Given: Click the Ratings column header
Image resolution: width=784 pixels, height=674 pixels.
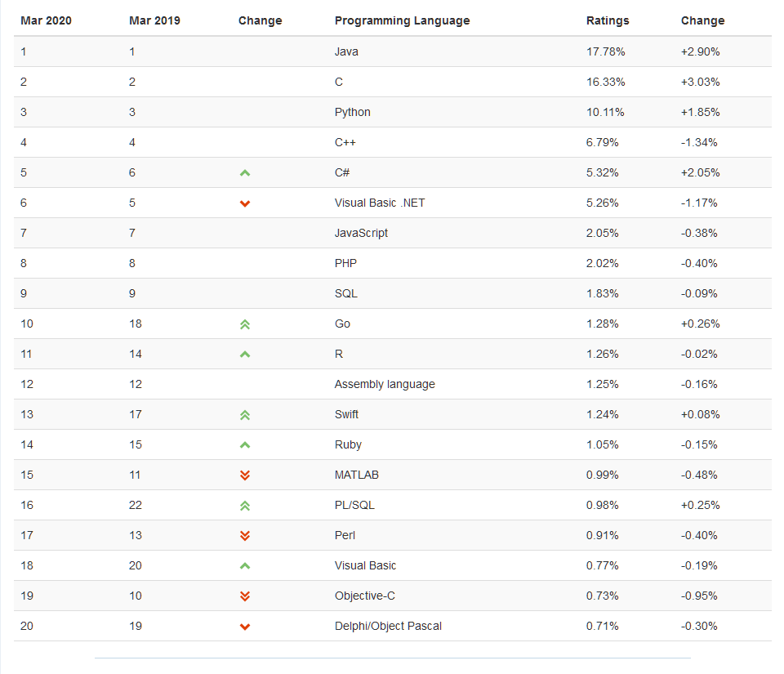Looking at the screenshot, I should [608, 20].
